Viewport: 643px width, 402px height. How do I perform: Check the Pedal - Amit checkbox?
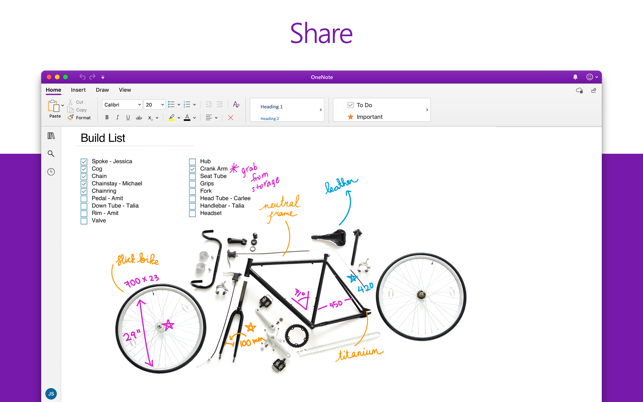pyautogui.click(x=84, y=198)
